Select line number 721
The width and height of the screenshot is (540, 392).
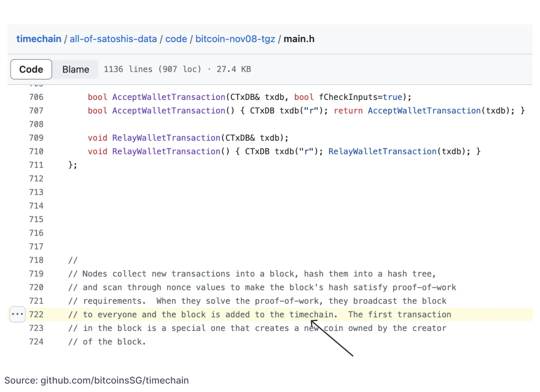click(36, 301)
